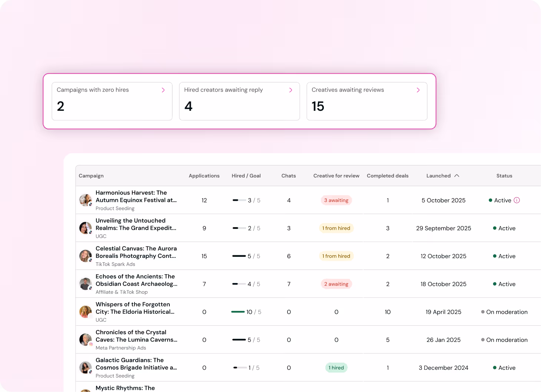
Task: Click the TikTok badge on Echoes of the Ancients avatar
Action: [x=90, y=288]
